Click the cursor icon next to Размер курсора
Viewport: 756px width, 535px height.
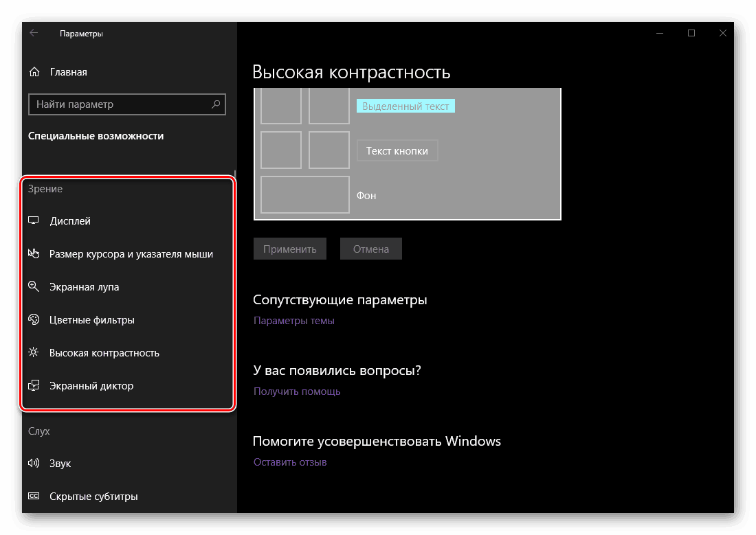[33, 253]
